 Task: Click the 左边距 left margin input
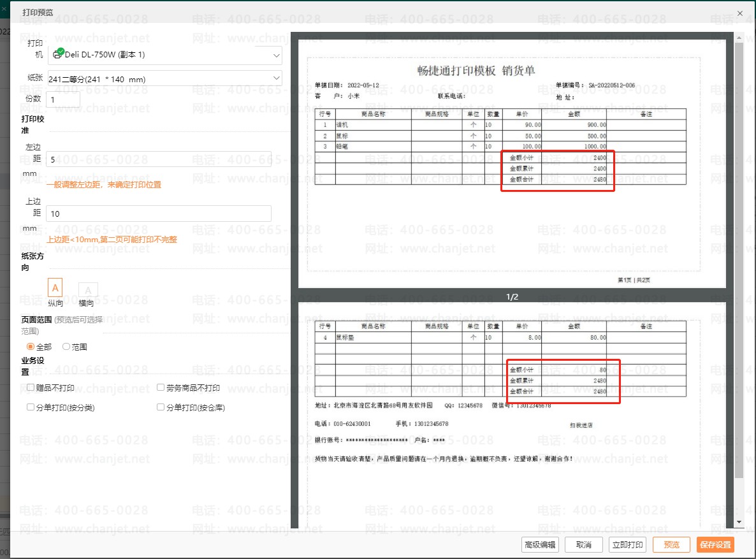point(159,159)
